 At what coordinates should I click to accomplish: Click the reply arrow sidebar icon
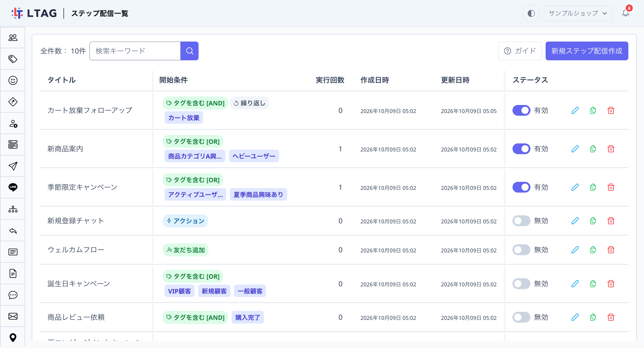[x=13, y=231]
